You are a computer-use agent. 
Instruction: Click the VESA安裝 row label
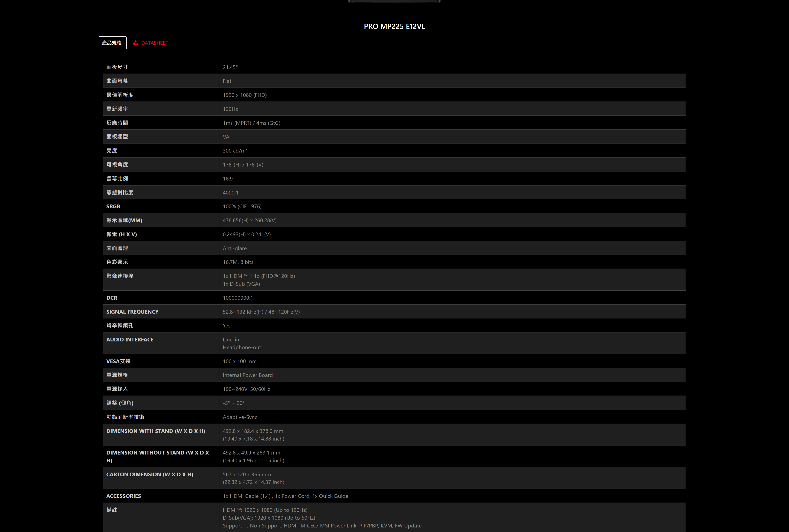pyautogui.click(x=118, y=361)
